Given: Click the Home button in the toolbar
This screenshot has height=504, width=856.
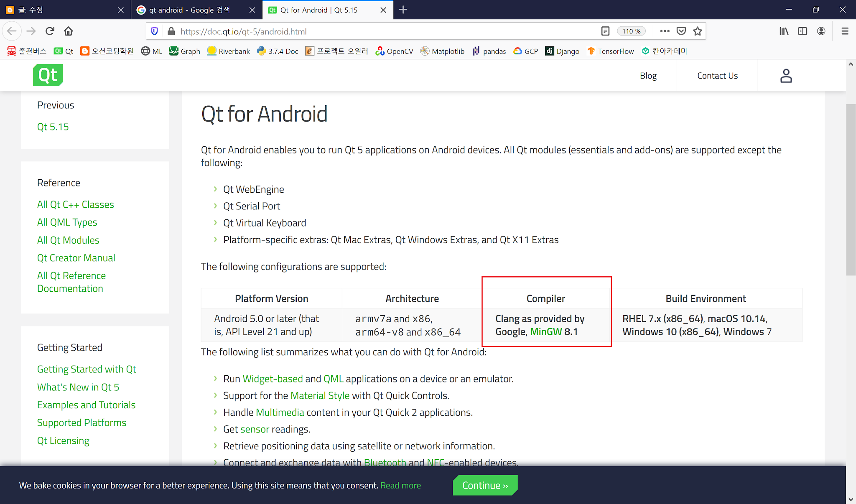Looking at the screenshot, I should pos(68,31).
